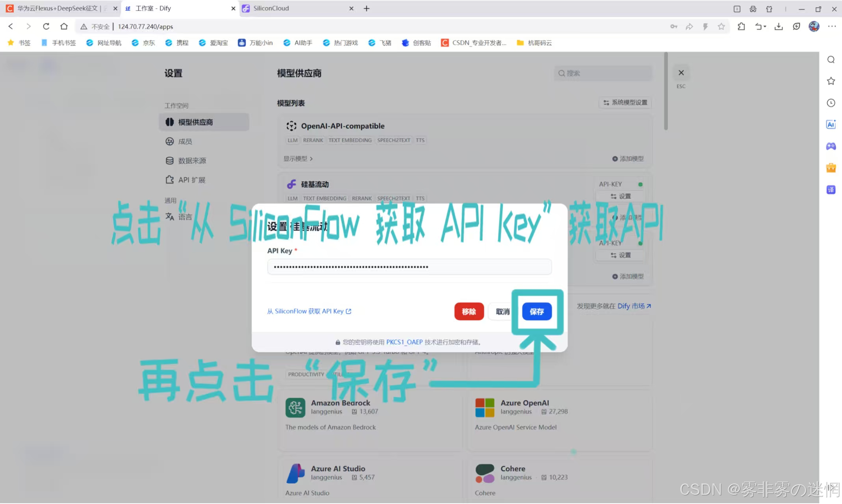The height and width of the screenshot is (504, 842).
Task: Open the CSDN_专业开发者 bookmark
Action: coord(474,43)
